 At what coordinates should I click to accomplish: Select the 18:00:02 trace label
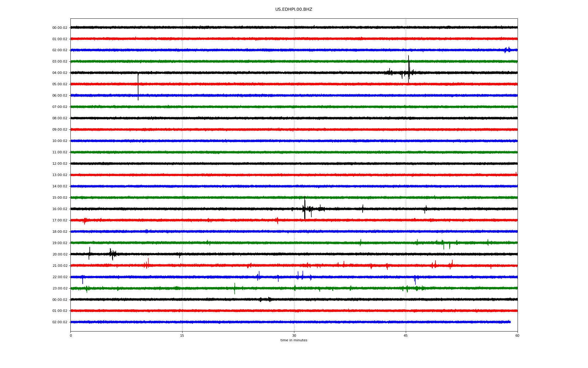tap(60, 232)
